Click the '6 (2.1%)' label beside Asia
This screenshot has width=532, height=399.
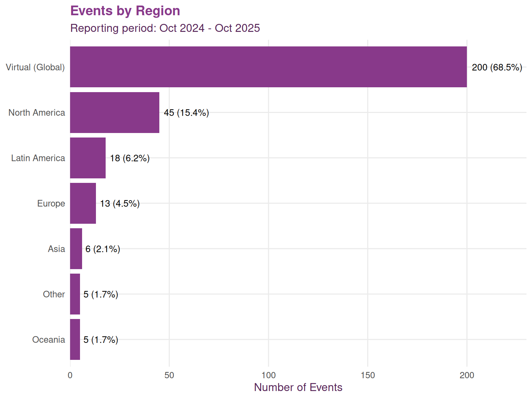(103, 249)
